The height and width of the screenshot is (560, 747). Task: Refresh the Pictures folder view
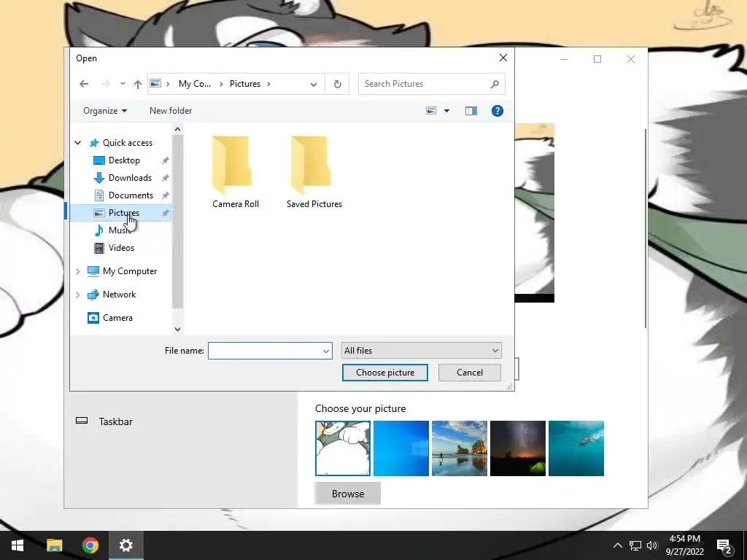pyautogui.click(x=337, y=84)
